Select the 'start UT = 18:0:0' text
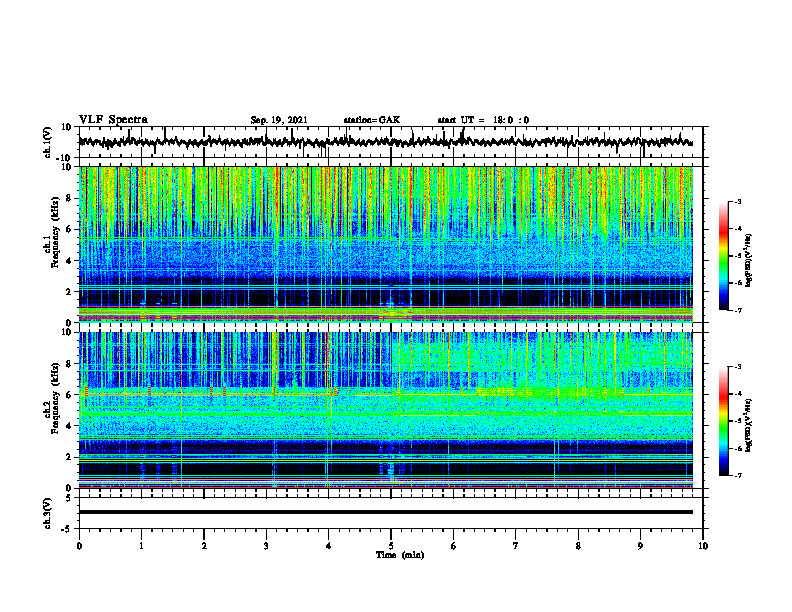This screenshot has height=612, width=792. point(483,120)
